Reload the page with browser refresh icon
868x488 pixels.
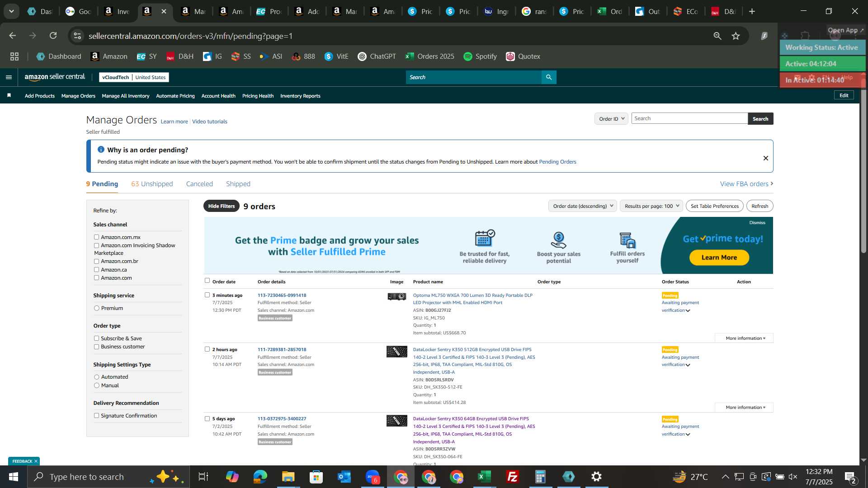[x=53, y=36]
